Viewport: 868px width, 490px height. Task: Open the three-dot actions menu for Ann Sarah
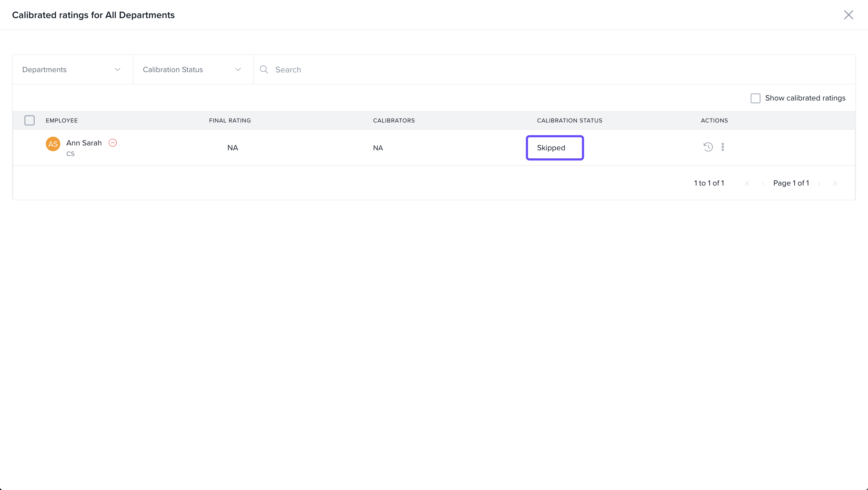pyautogui.click(x=722, y=147)
